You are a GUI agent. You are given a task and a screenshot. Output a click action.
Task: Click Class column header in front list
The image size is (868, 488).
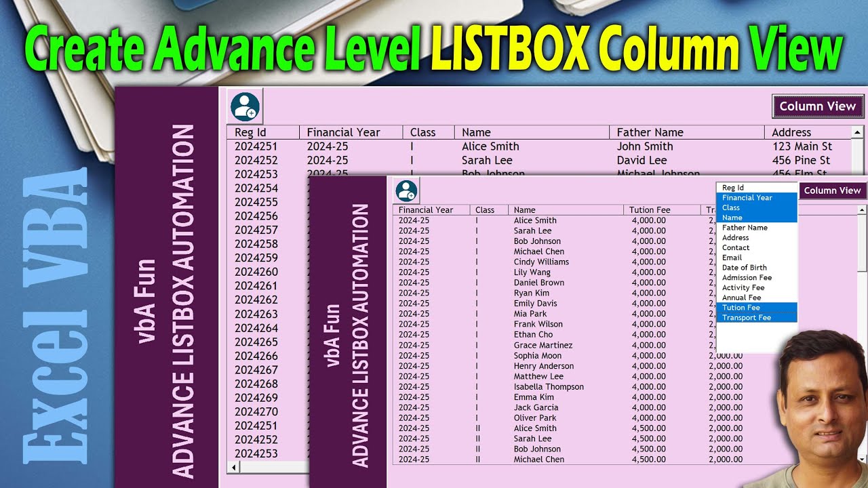(488, 210)
